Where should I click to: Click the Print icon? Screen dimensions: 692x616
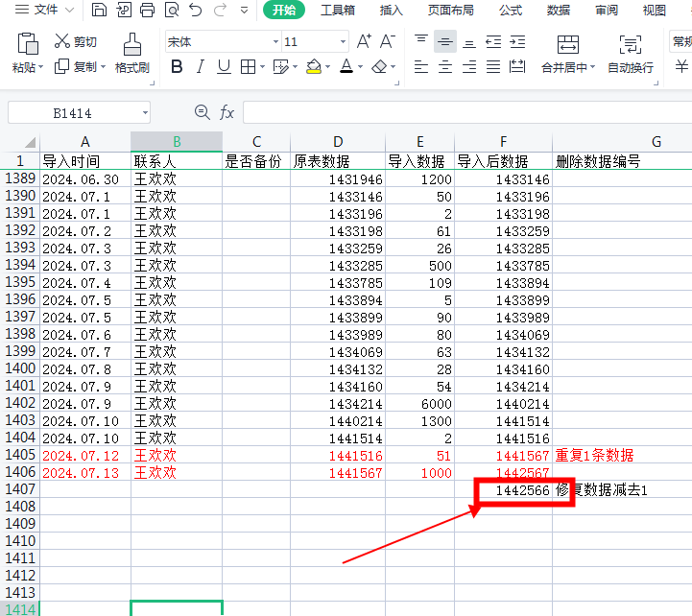tap(148, 10)
